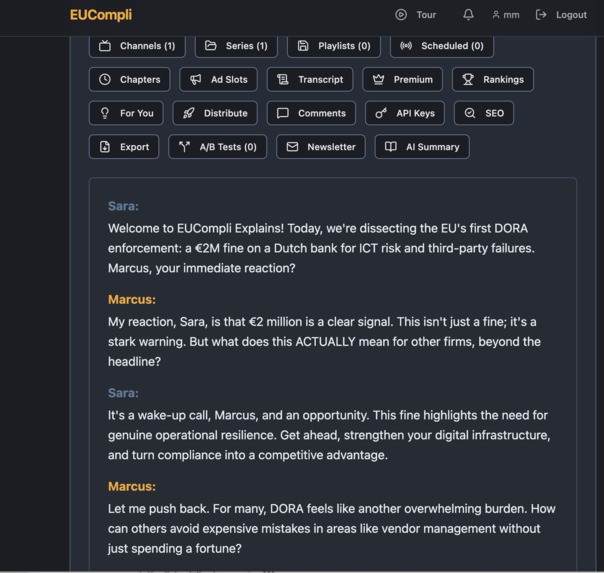This screenshot has height=573, width=604.
Task: Click the crown icon on Premium
Action: [x=378, y=79]
